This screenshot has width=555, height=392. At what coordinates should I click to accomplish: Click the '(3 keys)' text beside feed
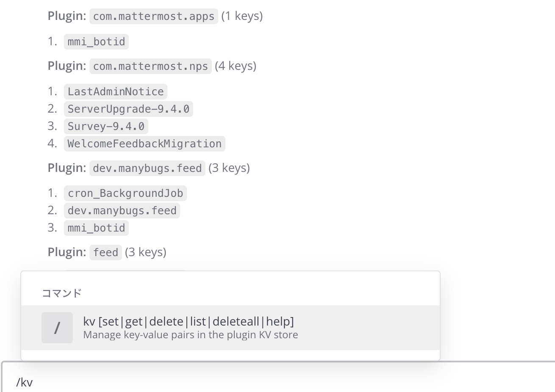tap(145, 252)
